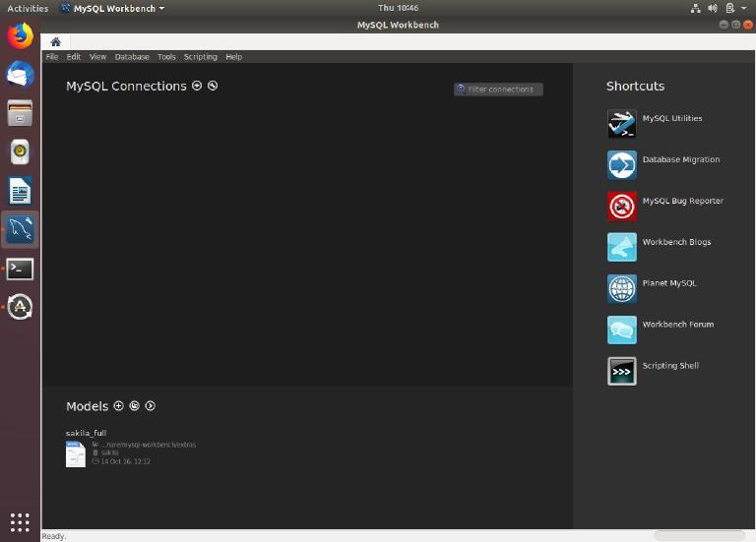The image size is (756, 542).
Task: Open the MySQL Bug Reporter icon
Action: 622,206
